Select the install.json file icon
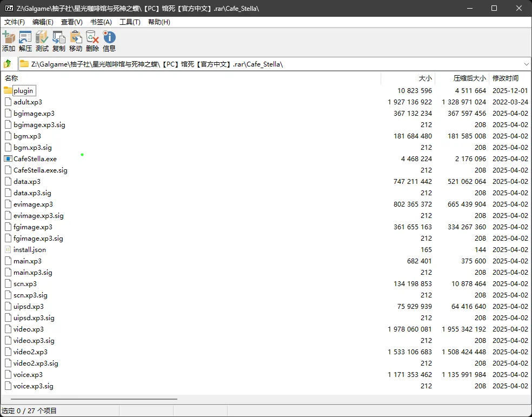The image size is (532, 417). [x=8, y=250]
